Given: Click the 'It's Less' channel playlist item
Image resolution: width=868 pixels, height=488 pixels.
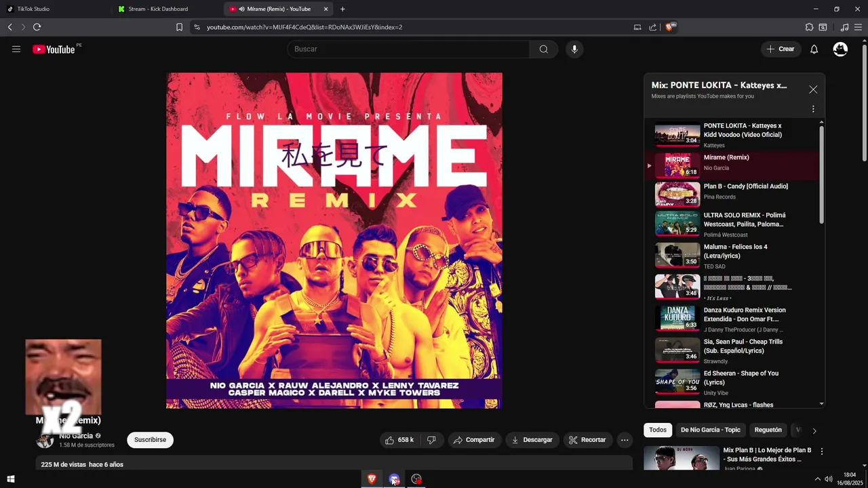Looking at the screenshot, I should coord(732,287).
